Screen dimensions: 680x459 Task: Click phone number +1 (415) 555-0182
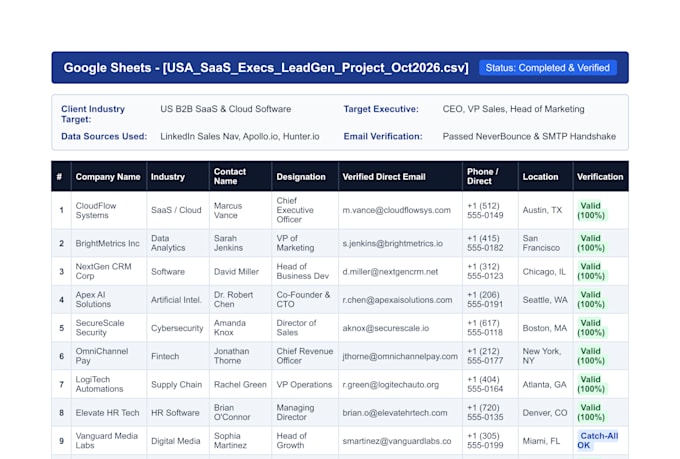485,243
